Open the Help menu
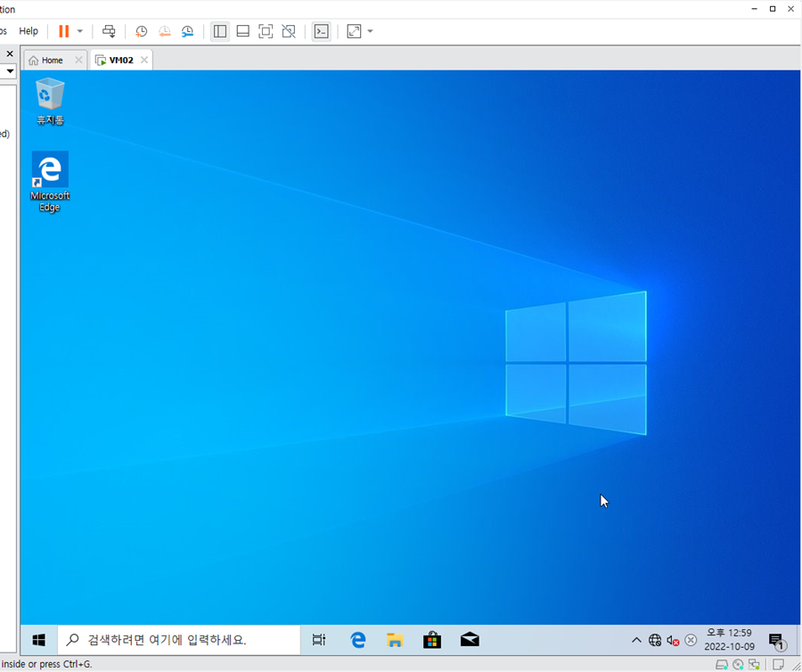The width and height of the screenshot is (802, 672). (x=29, y=31)
